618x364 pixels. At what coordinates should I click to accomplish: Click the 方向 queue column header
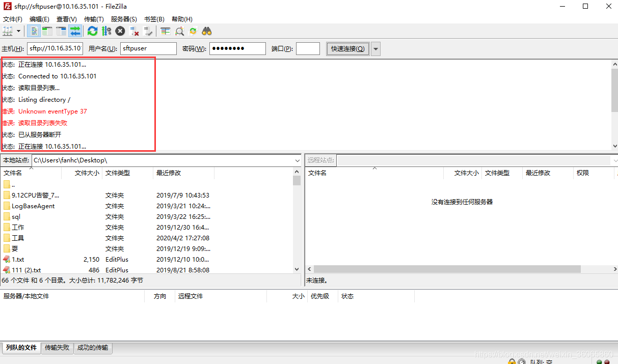click(x=160, y=296)
